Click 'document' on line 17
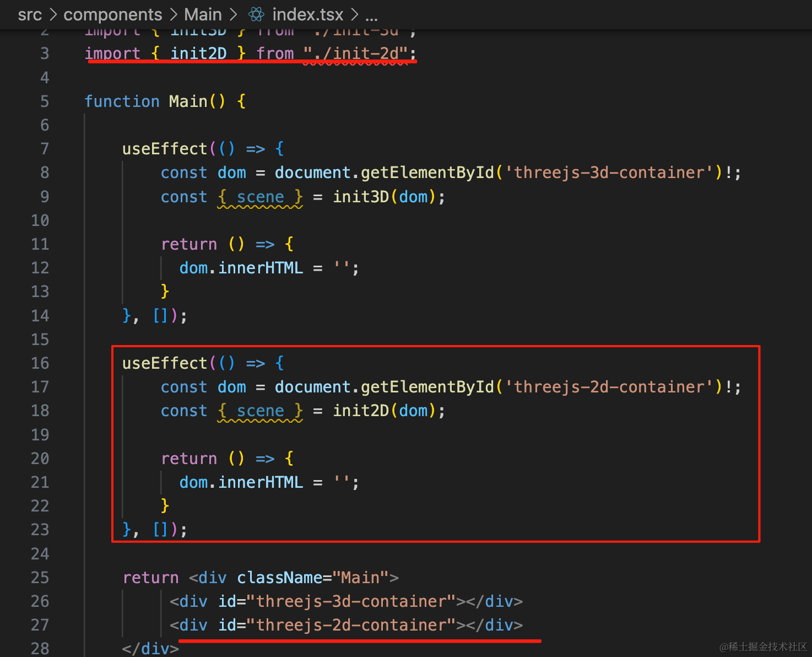Viewport: 812px width, 657px height. [x=313, y=387]
